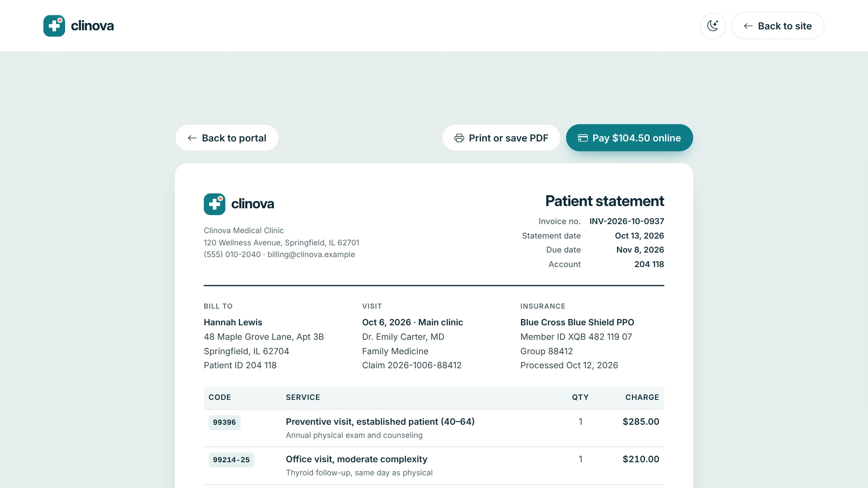Click the visit line Oct 6, 2026 · Main clinic
The image size is (868, 488).
412,322
